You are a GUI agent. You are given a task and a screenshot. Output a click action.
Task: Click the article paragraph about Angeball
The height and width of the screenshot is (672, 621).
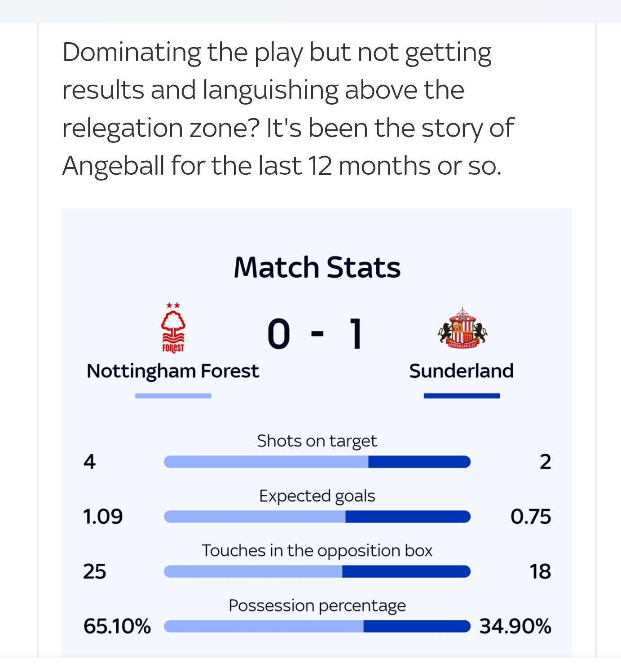(x=287, y=109)
